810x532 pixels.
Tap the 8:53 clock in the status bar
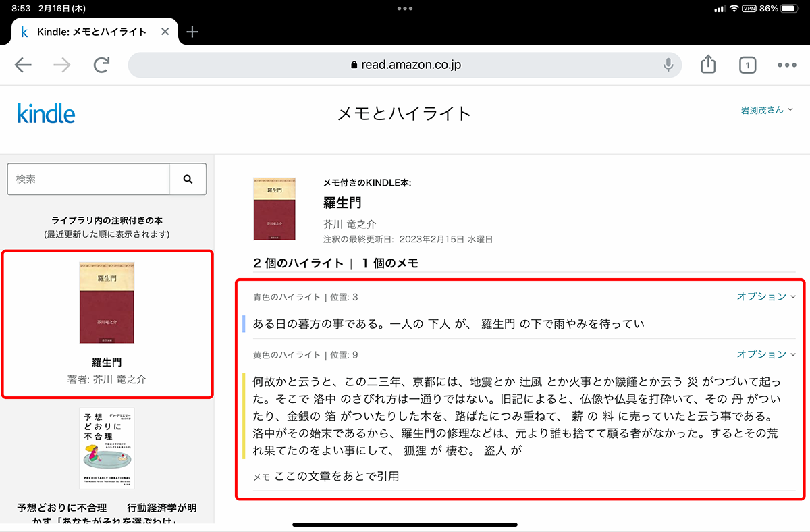tap(22, 9)
